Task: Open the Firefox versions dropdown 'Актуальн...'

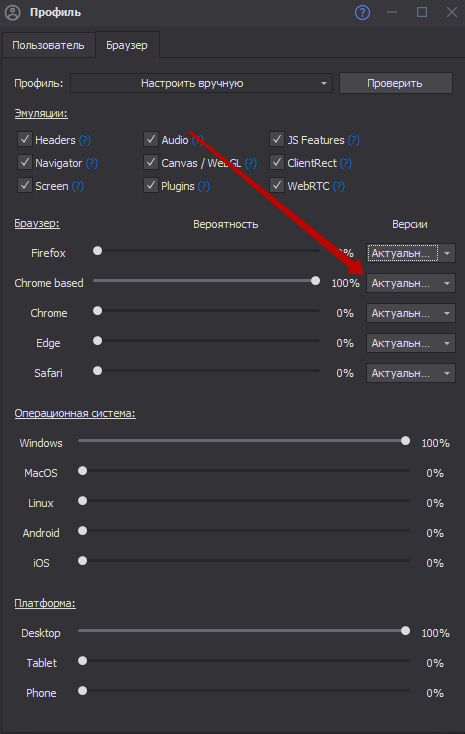Action: [x=411, y=253]
